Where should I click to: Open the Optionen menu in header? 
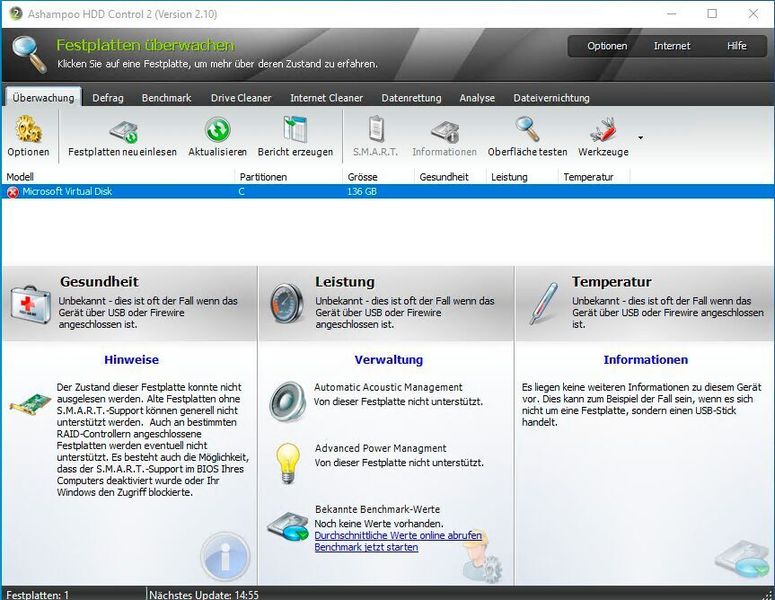607,46
